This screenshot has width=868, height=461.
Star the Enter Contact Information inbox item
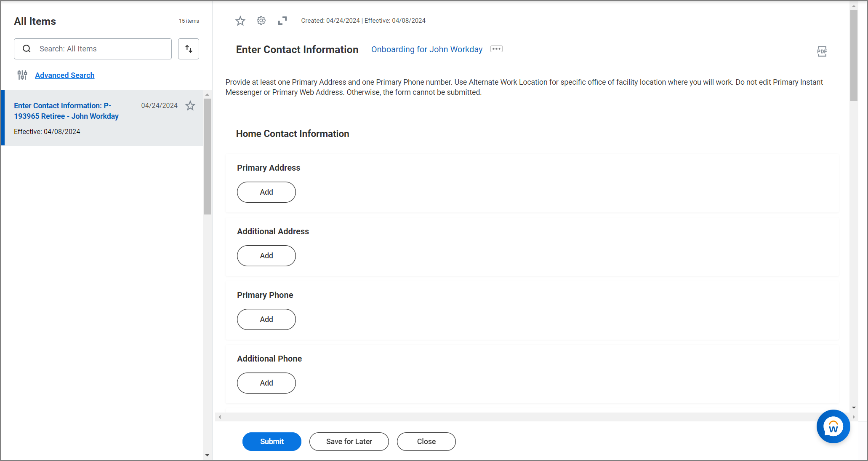tap(190, 105)
